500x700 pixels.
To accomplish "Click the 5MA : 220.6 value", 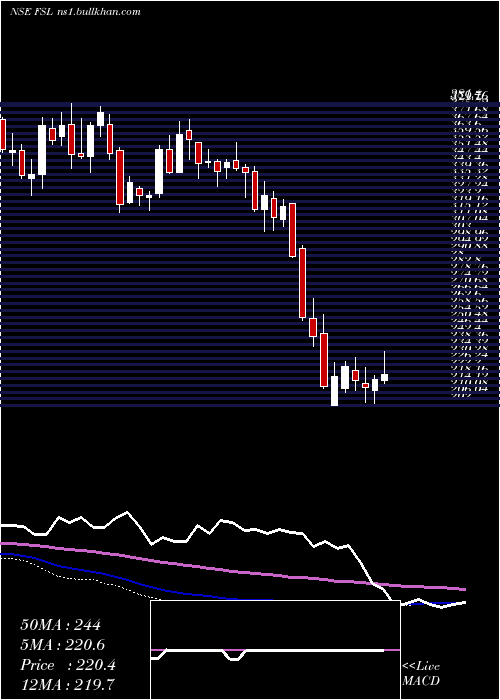I will tap(65, 645).
